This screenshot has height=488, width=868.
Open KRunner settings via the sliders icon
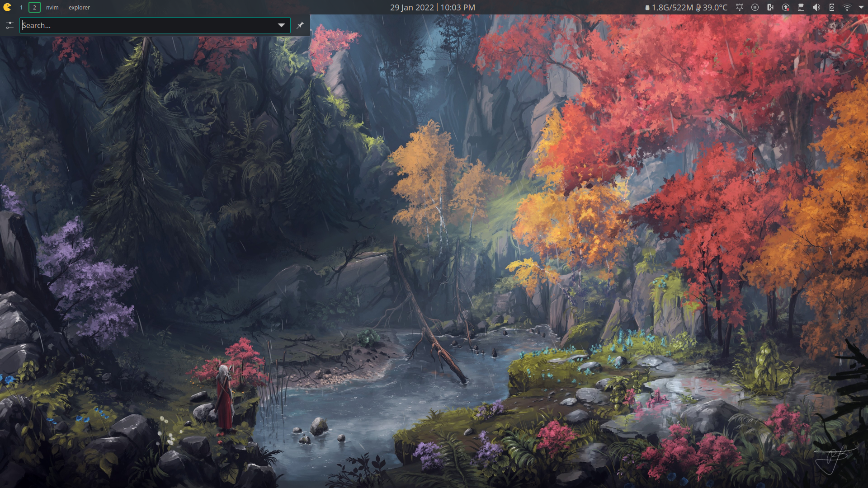(x=10, y=25)
